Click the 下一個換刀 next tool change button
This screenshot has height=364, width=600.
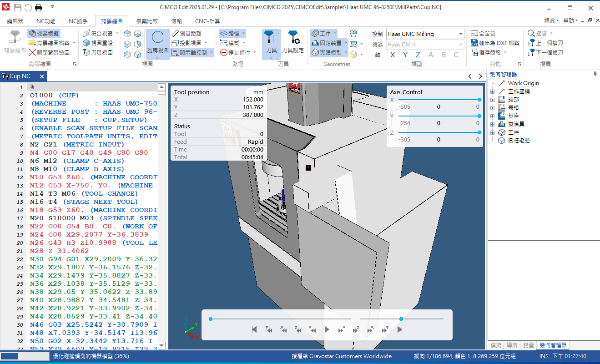tap(545, 53)
